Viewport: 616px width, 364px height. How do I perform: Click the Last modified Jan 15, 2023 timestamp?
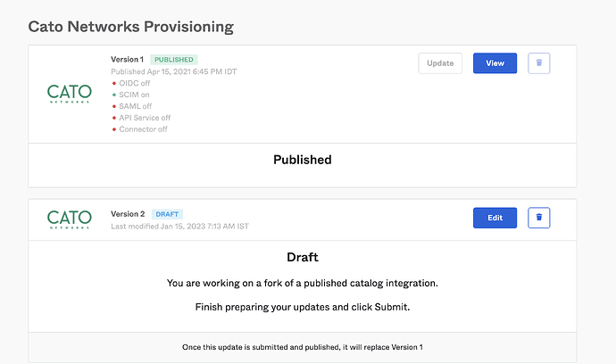click(x=179, y=227)
